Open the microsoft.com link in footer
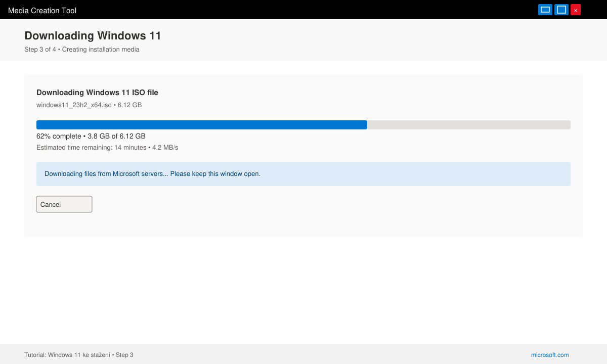This screenshot has width=607, height=364. pos(550,355)
